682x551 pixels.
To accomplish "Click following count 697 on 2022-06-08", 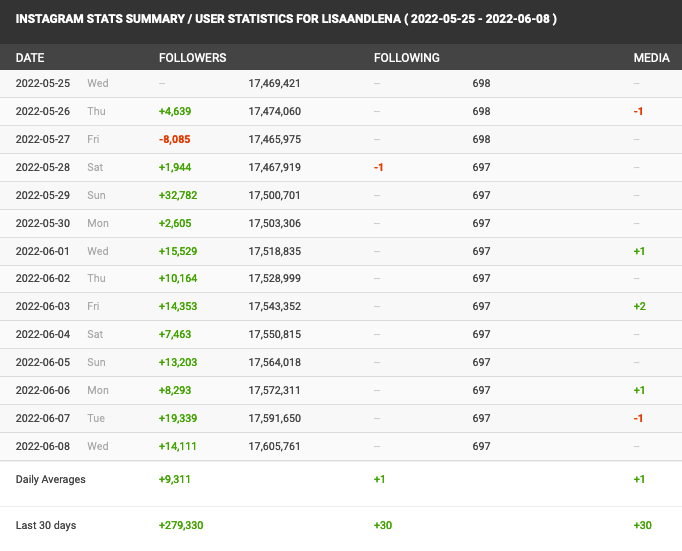I will tap(481, 446).
